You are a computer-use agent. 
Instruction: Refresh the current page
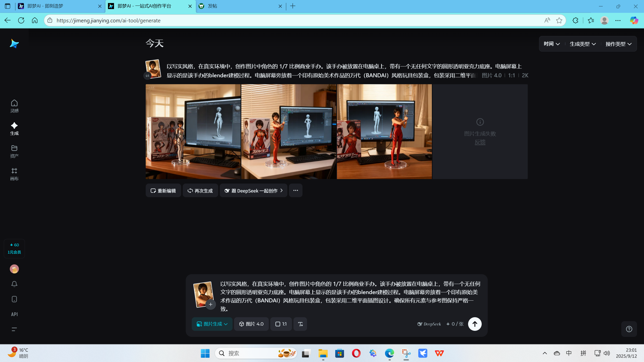[x=21, y=20]
